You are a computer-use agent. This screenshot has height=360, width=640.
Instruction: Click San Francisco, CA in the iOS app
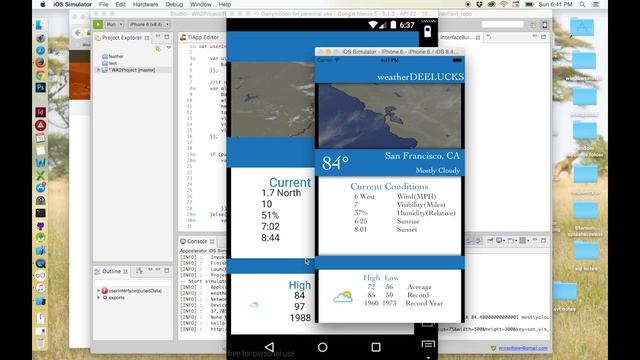pos(422,156)
